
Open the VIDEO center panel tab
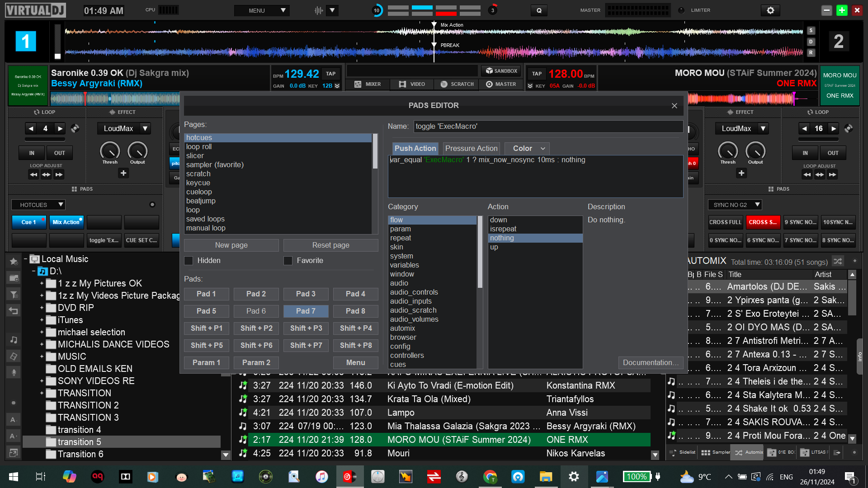pyautogui.click(x=412, y=84)
